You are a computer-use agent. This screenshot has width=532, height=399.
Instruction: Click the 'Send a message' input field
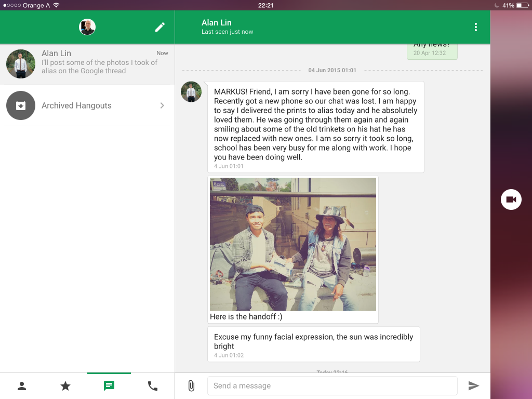pos(332,386)
